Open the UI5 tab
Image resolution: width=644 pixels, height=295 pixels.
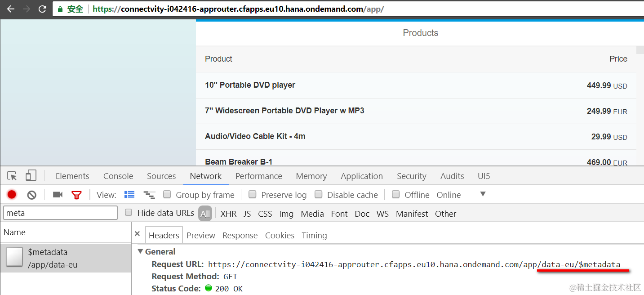tap(484, 176)
